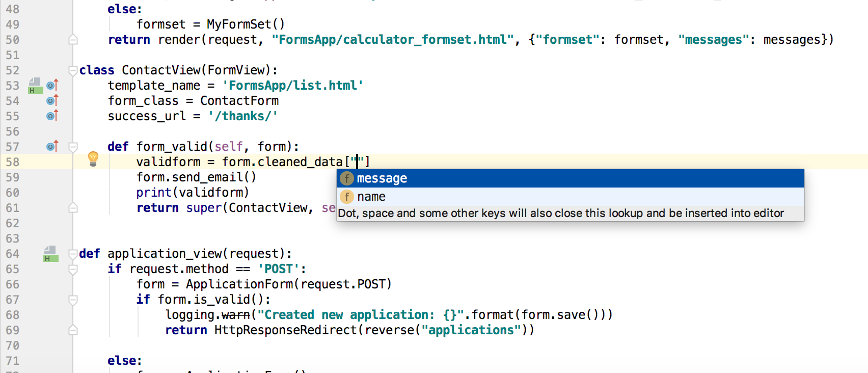Choose 'name' in the autocomplete list
Image resolution: width=868 pixels, height=373 pixels.
(x=371, y=197)
